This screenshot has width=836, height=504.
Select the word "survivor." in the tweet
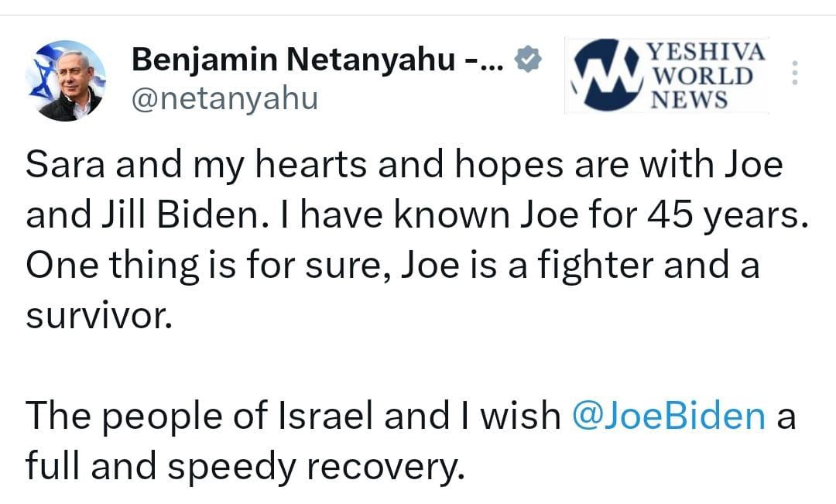click(x=98, y=316)
